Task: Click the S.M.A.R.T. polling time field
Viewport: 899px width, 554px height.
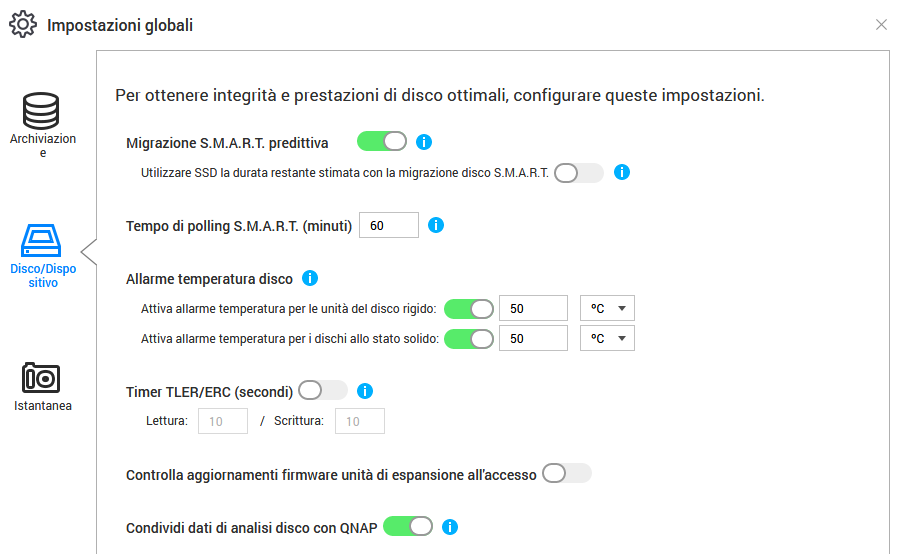Action: [x=389, y=225]
